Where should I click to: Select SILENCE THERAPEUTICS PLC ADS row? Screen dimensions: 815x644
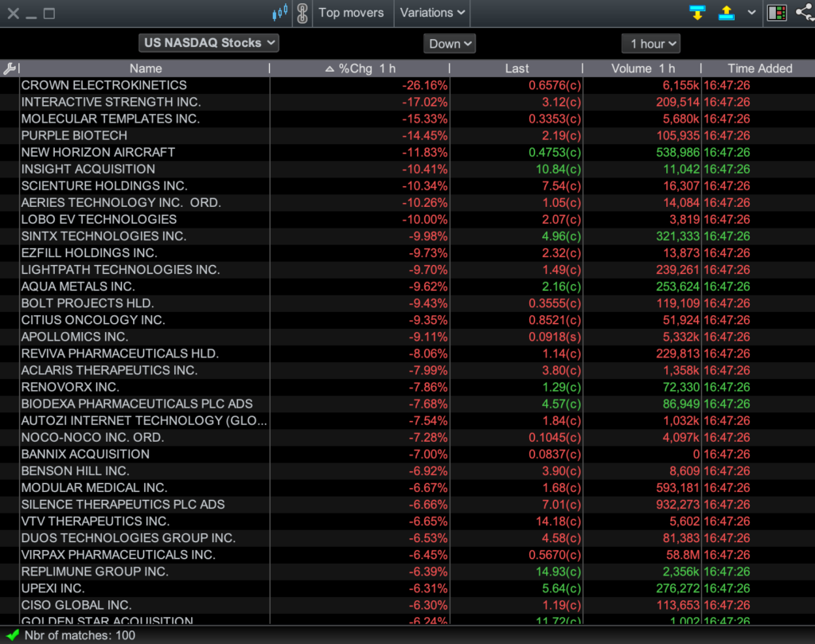[x=407, y=505]
